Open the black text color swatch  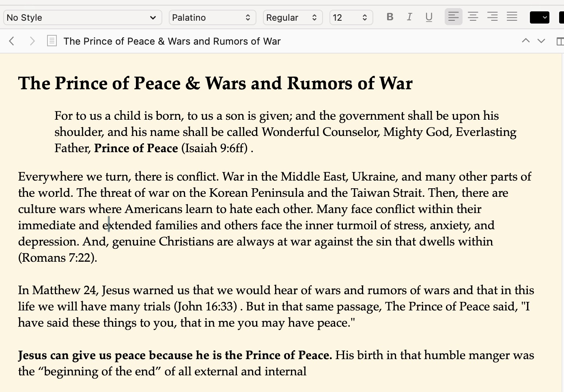539,17
